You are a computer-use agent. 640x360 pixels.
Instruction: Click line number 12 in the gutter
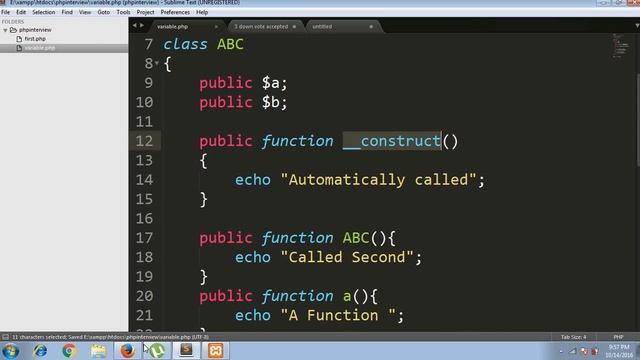pos(144,141)
